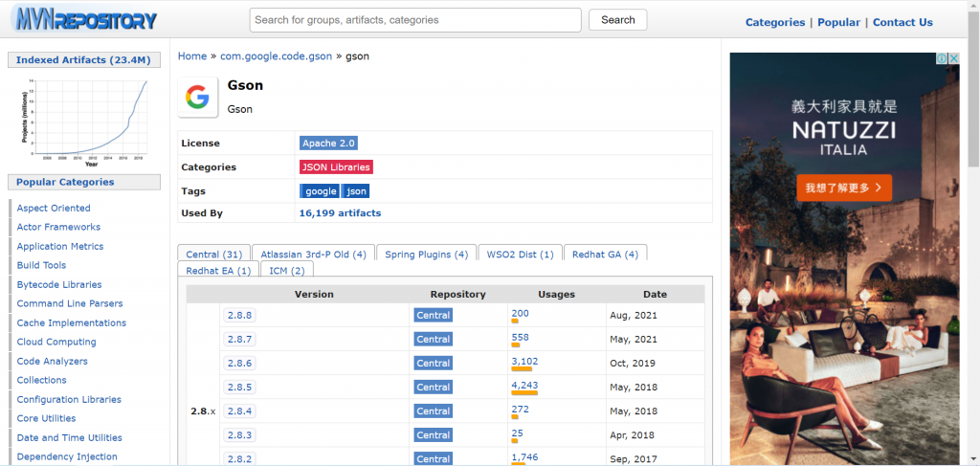Switch to Spring Plugins (4) tab
Screen dimensions: 980x466
[426, 255]
